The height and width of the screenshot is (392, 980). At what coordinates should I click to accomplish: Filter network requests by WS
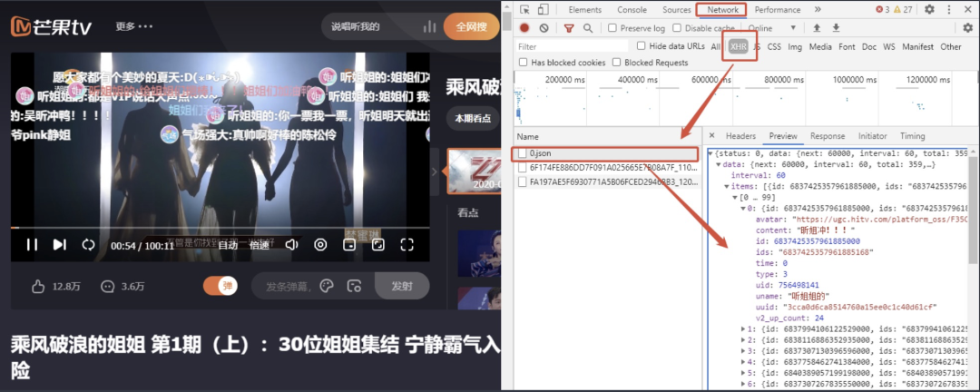(x=888, y=46)
